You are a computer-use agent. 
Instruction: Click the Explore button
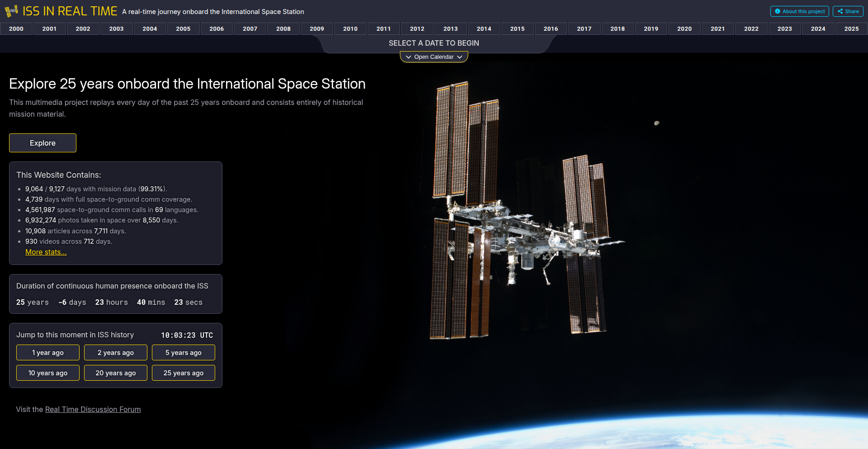pyautogui.click(x=42, y=143)
